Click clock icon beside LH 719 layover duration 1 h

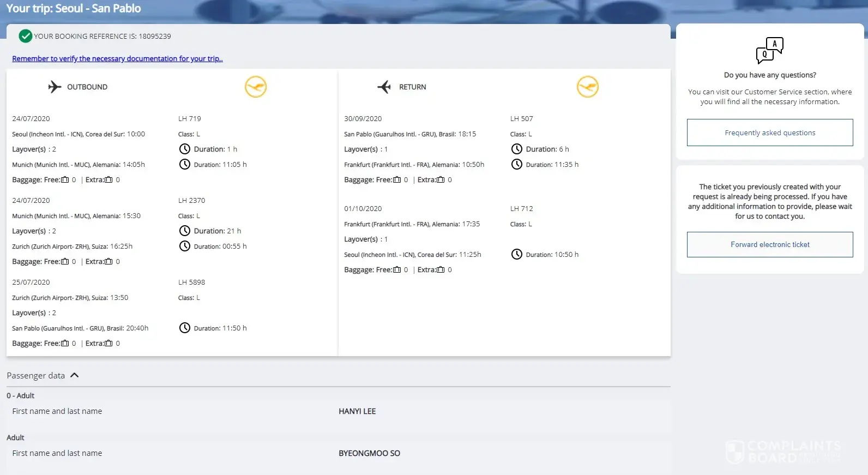coord(185,149)
